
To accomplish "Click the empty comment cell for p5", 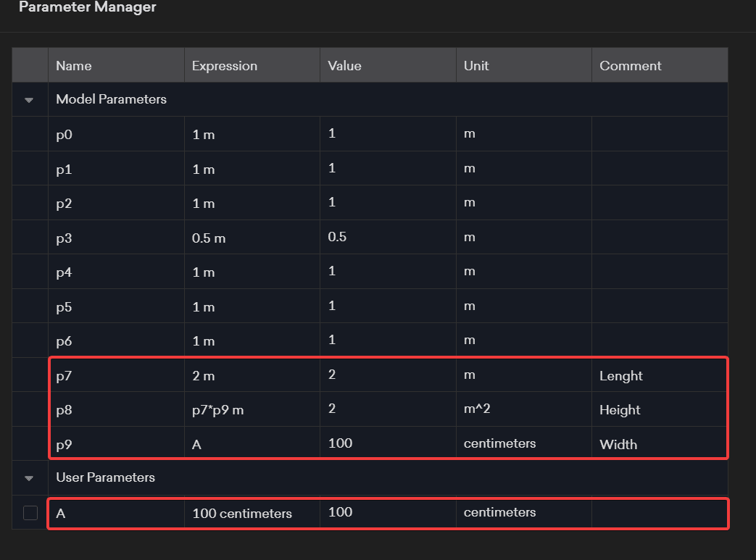I will point(659,307).
